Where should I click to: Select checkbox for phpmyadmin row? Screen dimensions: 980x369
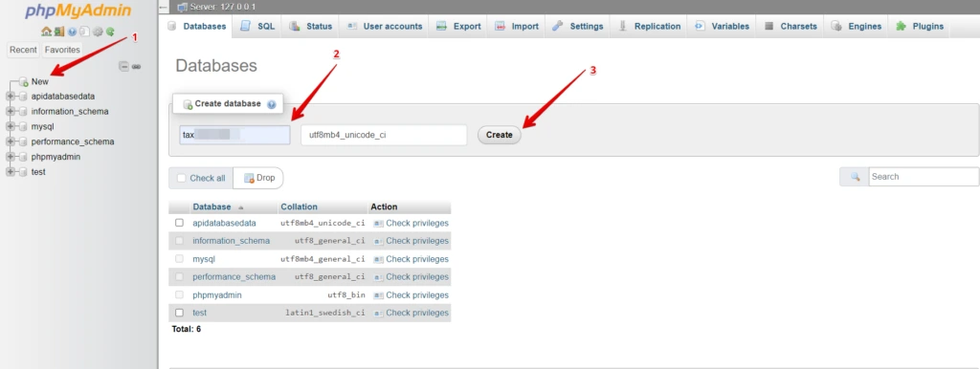coord(179,294)
